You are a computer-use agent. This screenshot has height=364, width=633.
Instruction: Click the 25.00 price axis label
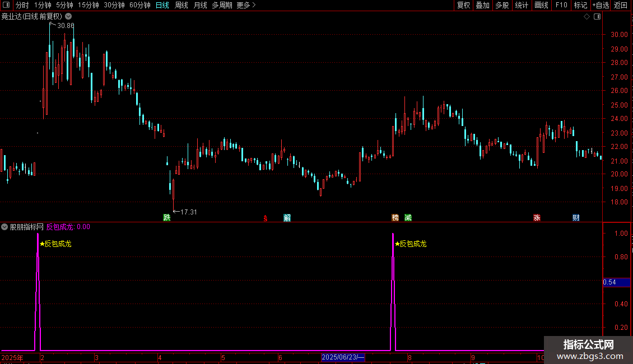click(x=619, y=105)
